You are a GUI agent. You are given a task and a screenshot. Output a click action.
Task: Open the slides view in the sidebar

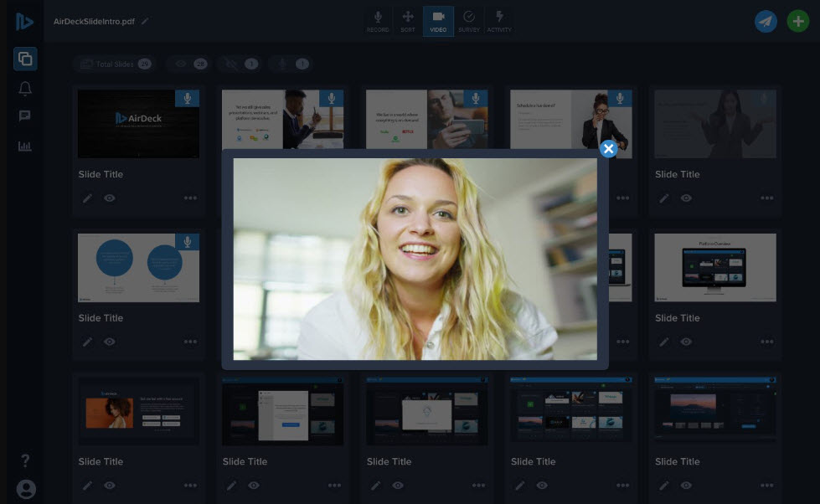pyautogui.click(x=25, y=59)
